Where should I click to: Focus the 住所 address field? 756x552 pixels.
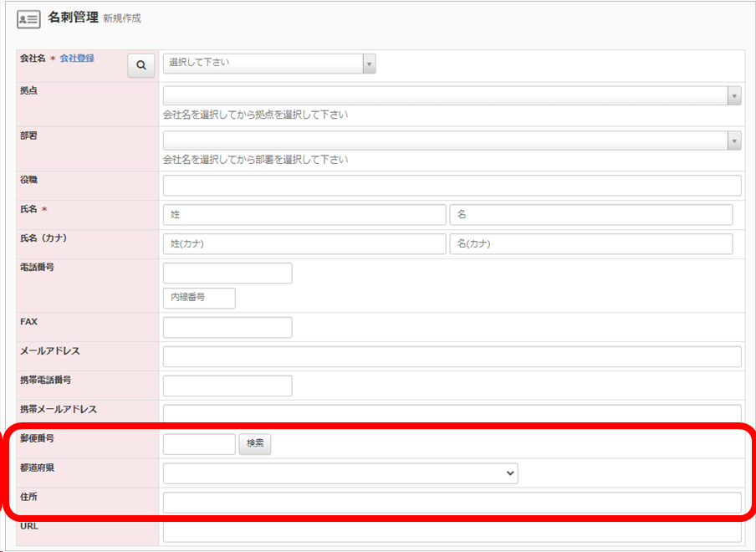(452, 503)
